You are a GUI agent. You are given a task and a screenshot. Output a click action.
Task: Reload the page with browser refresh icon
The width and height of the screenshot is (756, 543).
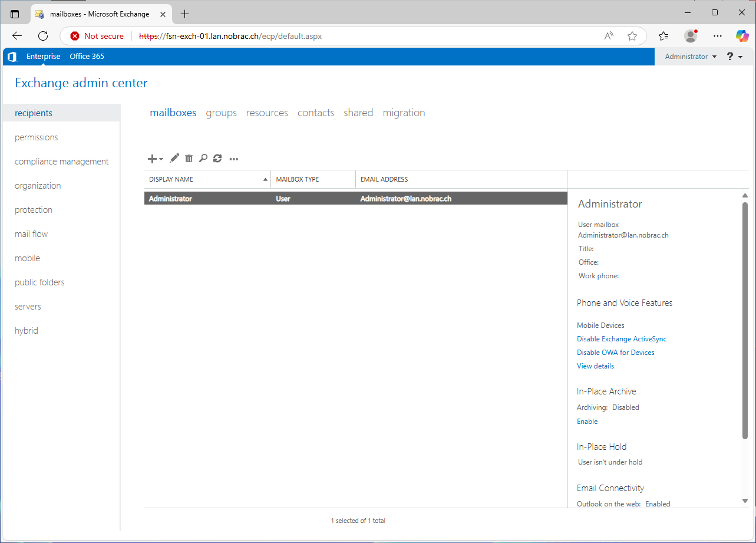[x=43, y=36]
